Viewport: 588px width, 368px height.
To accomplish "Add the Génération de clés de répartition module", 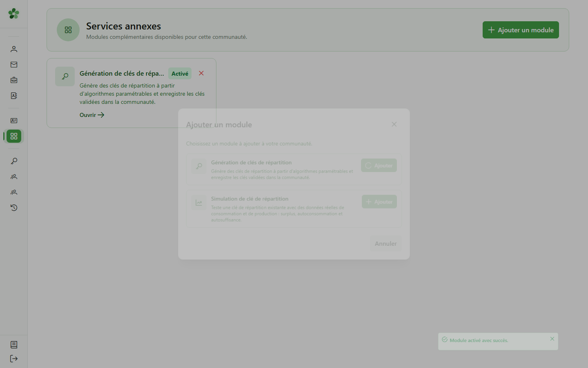I will click(379, 165).
